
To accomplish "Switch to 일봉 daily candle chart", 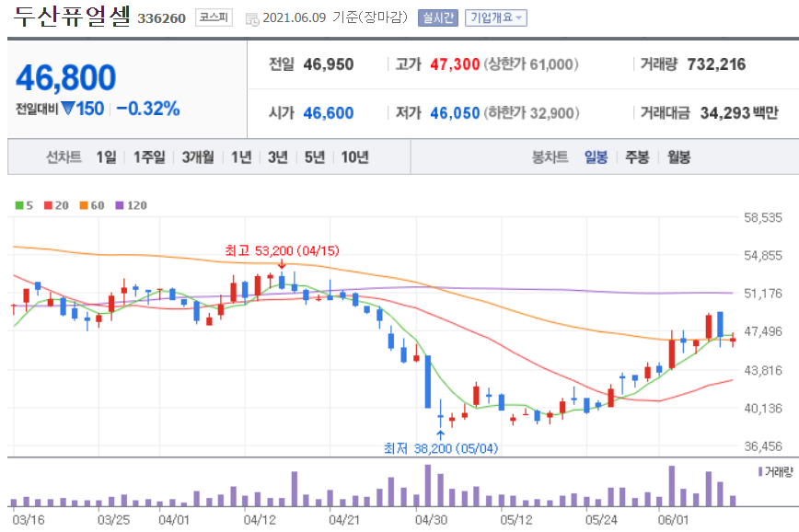I will click(596, 157).
